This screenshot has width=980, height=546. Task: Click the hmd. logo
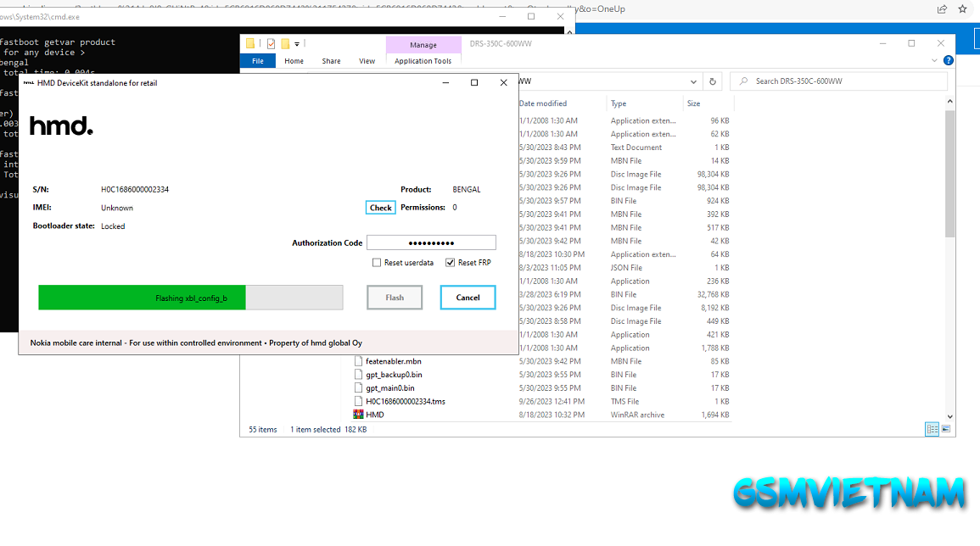(x=61, y=125)
